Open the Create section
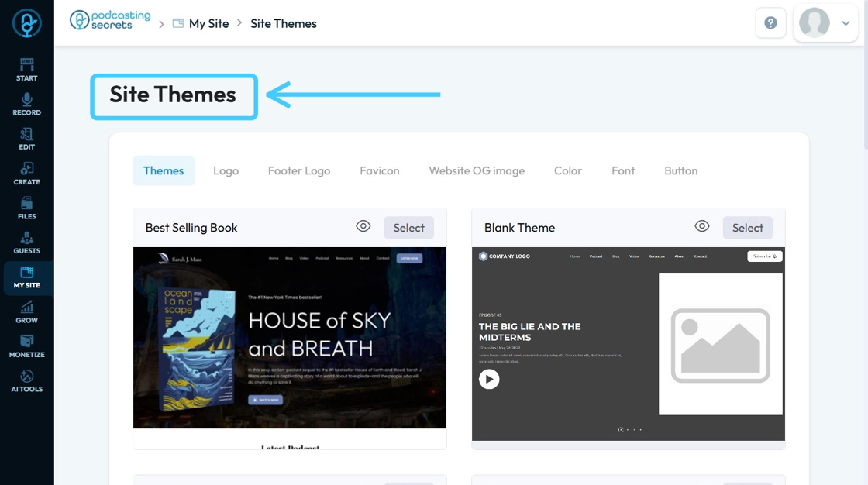 click(x=26, y=174)
